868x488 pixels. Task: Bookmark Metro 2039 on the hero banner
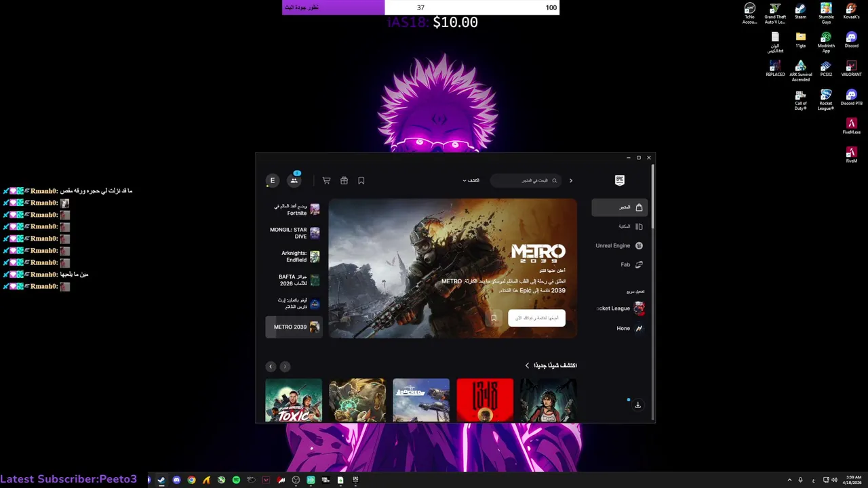click(494, 317)
